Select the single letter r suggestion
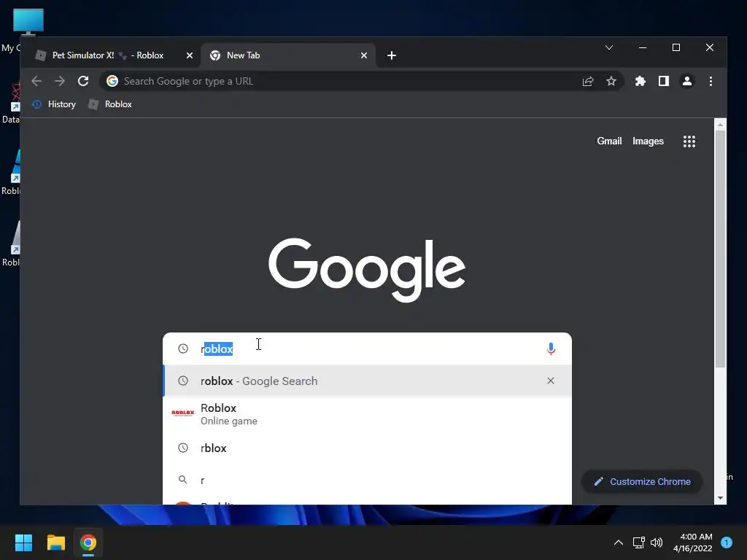Image resolution: width=747 pixels, height=560 pixels. pos(367,480)
